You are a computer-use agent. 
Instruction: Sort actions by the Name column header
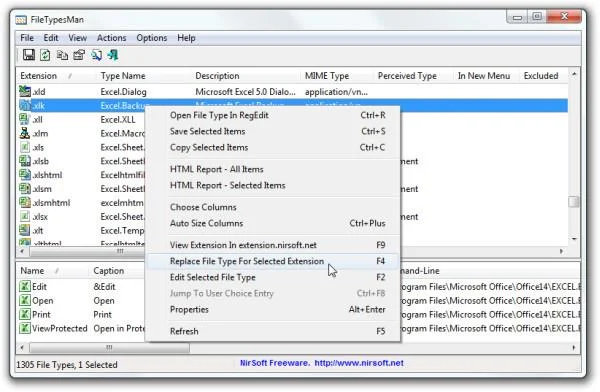pyautogui.click(x=52, y=271)
